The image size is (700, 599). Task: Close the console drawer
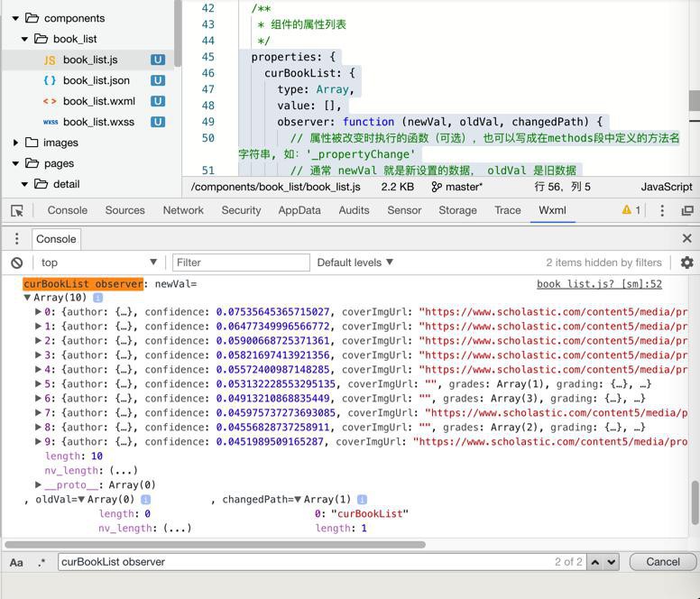coord(686,238)
